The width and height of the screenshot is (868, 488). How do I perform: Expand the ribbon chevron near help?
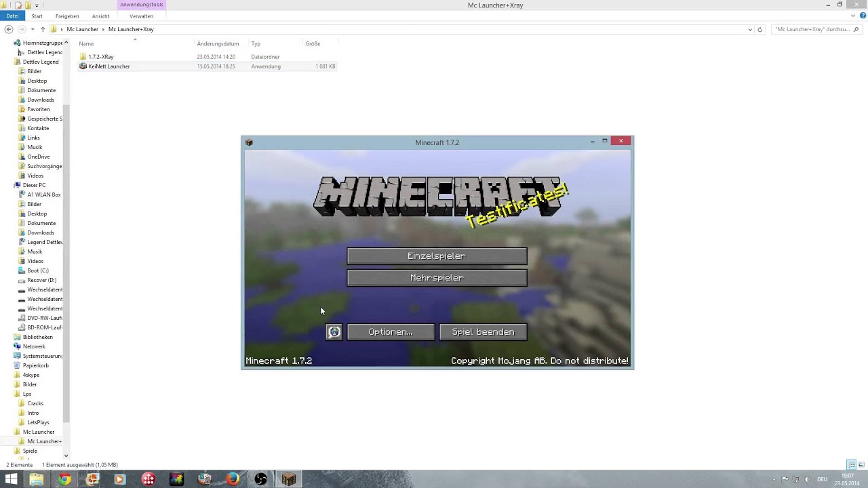pyautogui.click(x=854, y=16)
